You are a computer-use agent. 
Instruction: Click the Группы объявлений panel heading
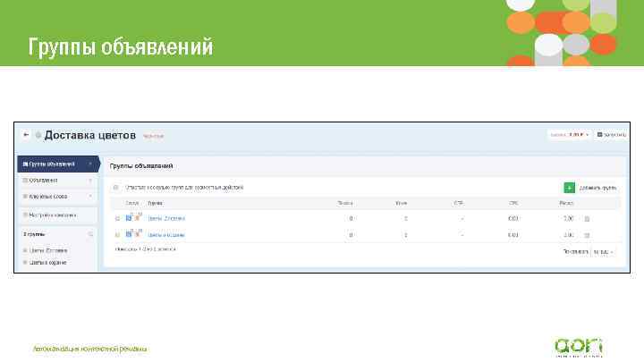click(x=141, y=166)
